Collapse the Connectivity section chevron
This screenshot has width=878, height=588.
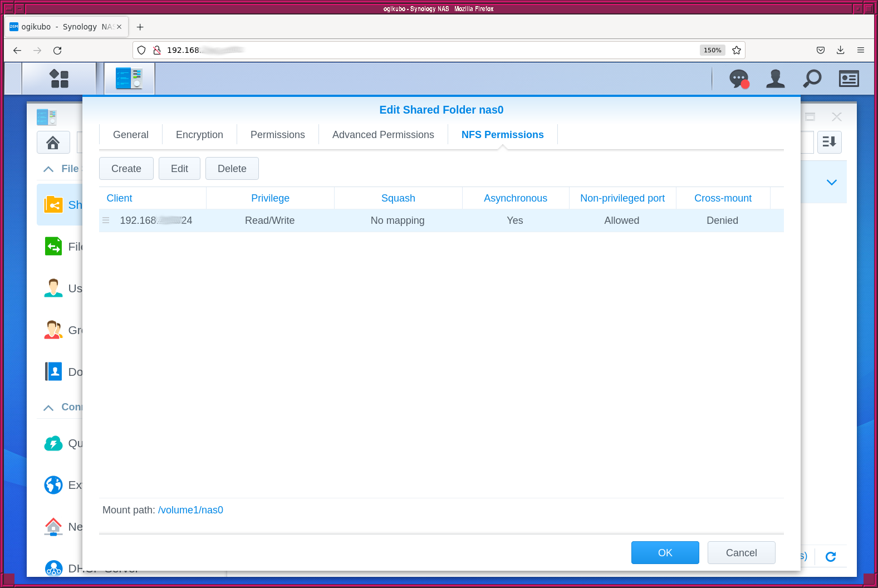click(x=49, y=408)
